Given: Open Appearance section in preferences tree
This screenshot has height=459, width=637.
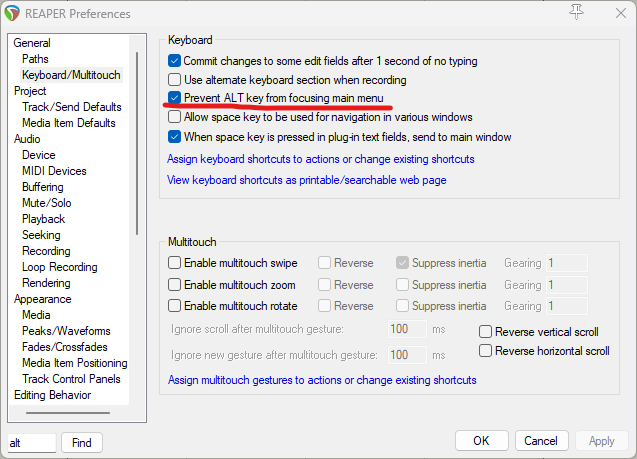Looking at the screenshot, I should coord(43,299).
